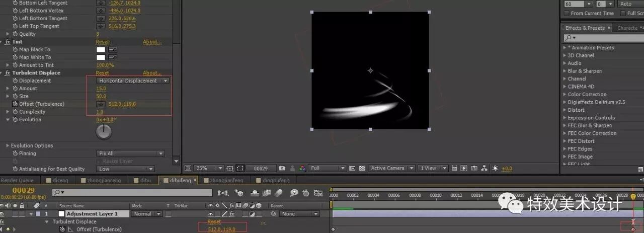Click the Offset (Turbulence) point picker crosshair
The height and width of the screenshot is (233, 644).
click(x=101, y=104)
